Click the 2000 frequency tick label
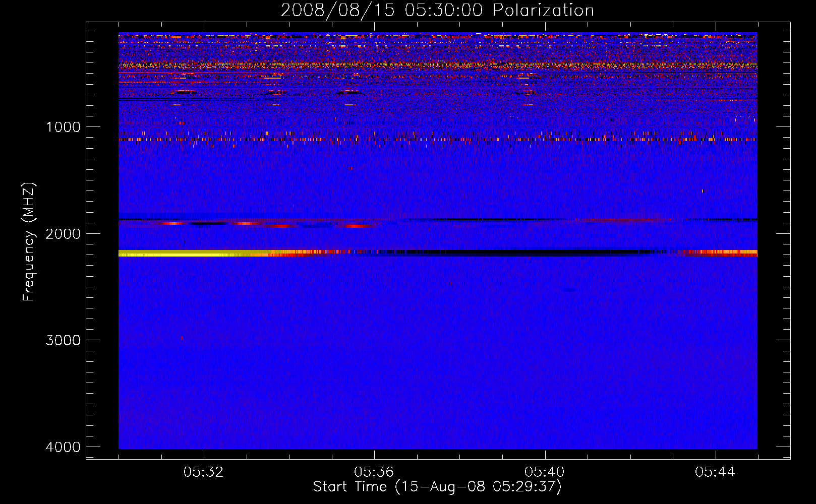816x504 pixels. click(63, 233)
